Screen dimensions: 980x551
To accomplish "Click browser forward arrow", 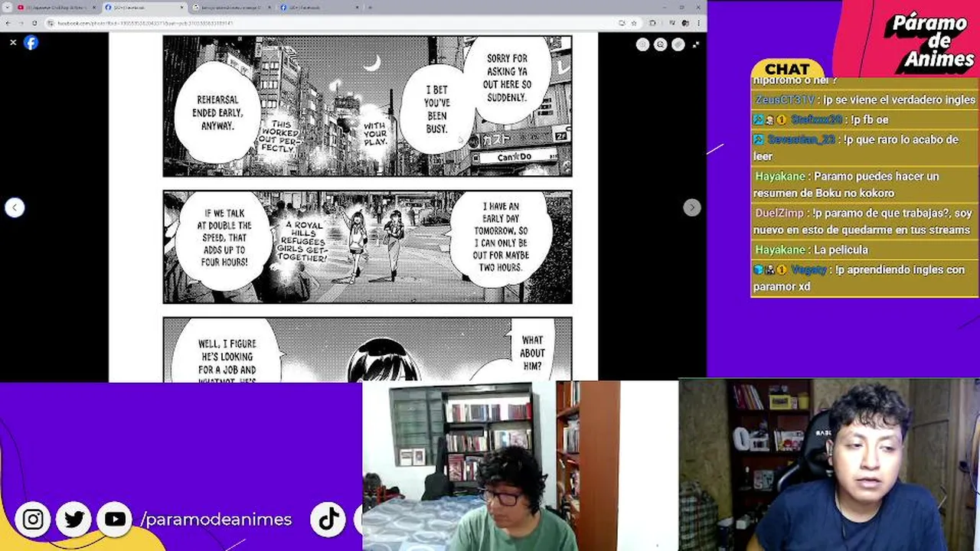I will click(x=21, y=23).
